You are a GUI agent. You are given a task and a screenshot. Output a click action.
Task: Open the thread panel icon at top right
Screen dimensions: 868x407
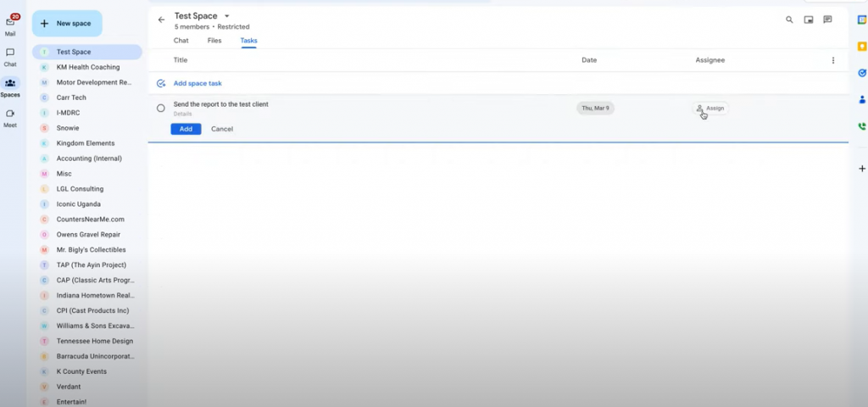tap(827, 20)
